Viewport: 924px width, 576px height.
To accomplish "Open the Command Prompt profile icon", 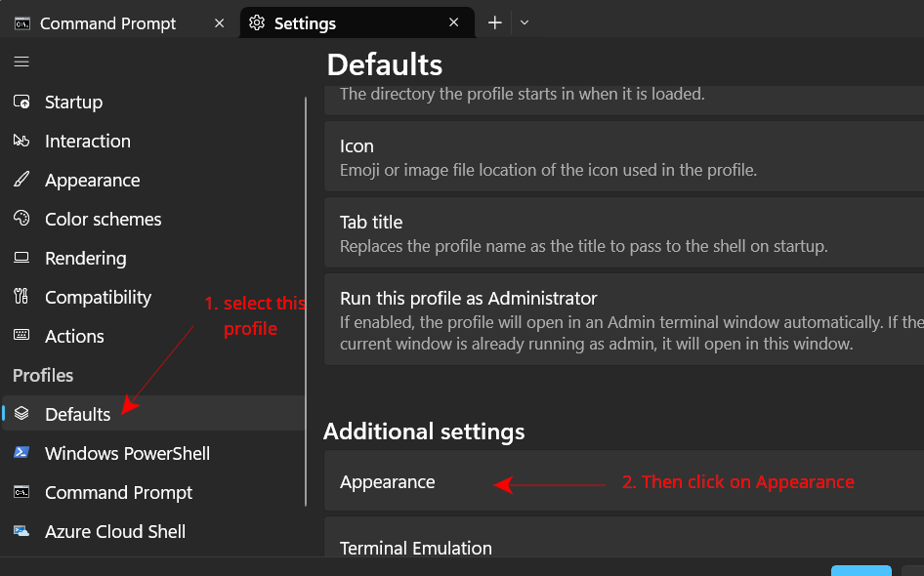I will click(21, 492).
